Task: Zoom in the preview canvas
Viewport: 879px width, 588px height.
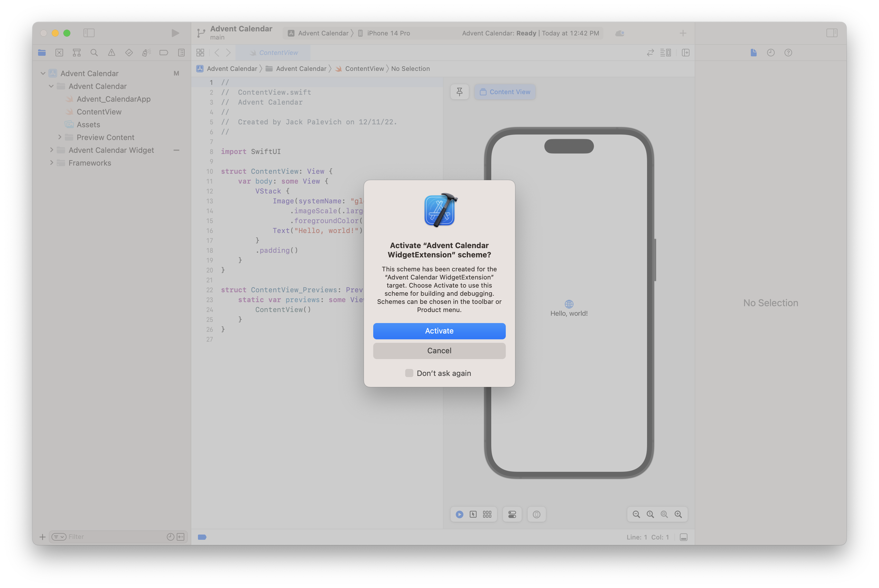Action: (678, 514)
